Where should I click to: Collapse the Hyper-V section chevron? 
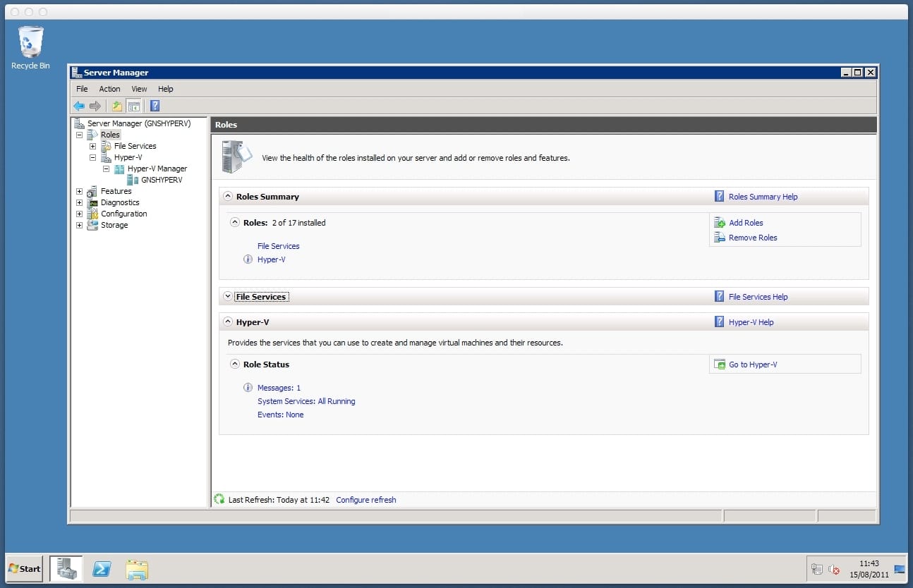[228, 322]
